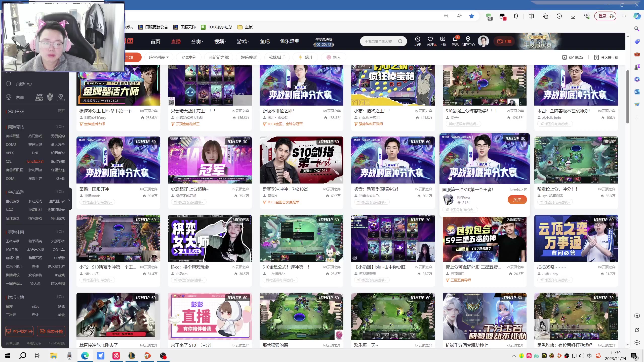Open taskbar search magnifier

point(23,356)
